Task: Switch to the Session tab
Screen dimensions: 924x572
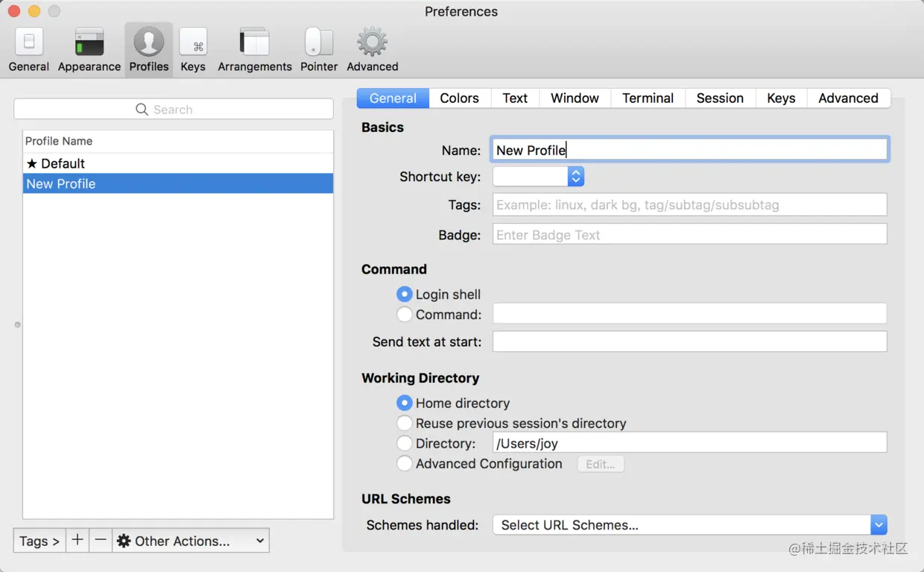Action: (720, 98)
